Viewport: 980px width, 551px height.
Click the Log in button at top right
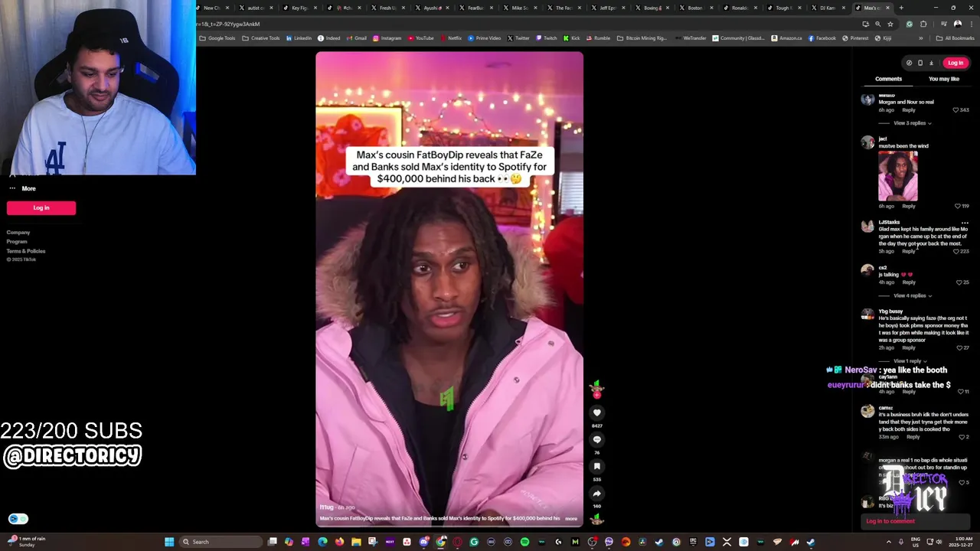(955, 63)
